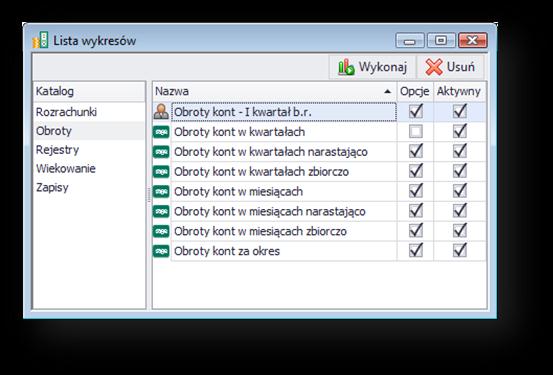Run the chart with the Wykonaj button
The image size is (553, 375).
(x=372, y=67)
